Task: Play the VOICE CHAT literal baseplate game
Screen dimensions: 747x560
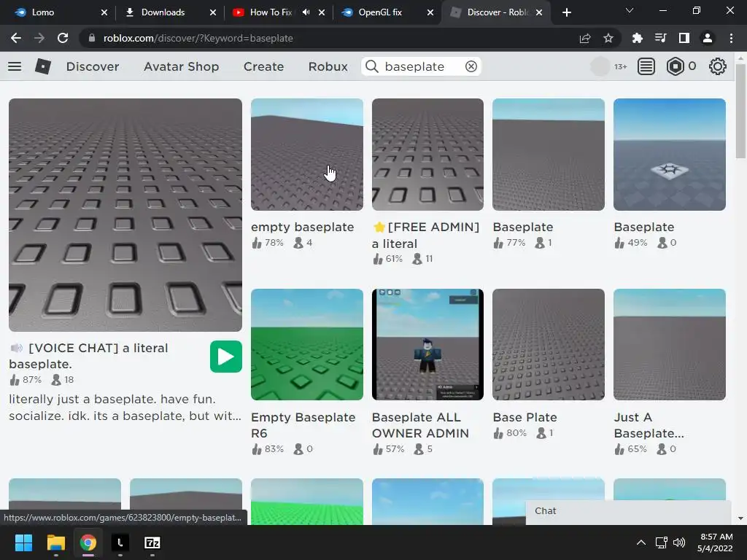Action: 226,357
